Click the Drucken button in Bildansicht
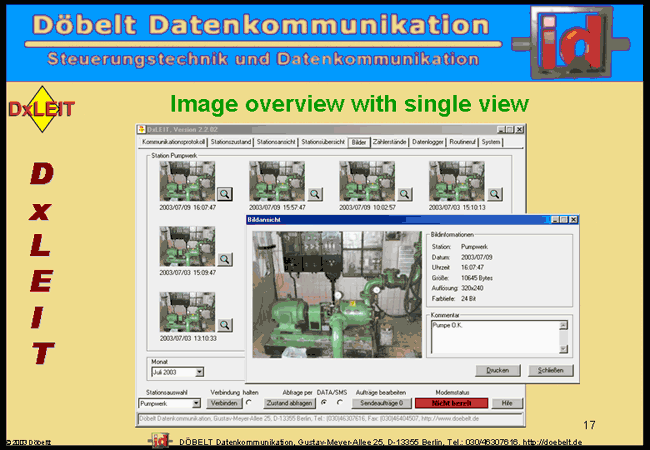This screenshot has width=650, height=450. [497, 370]
